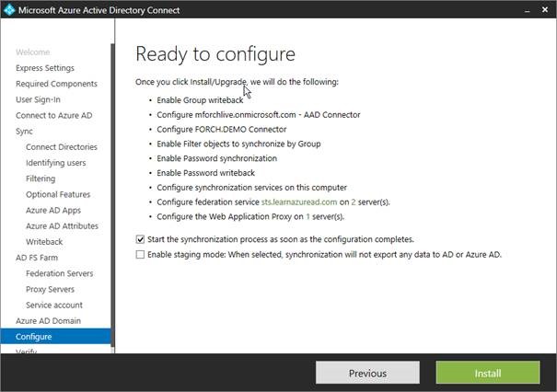Viewport: 557px width, 392px height.
Task: Toggle the start synchronization process checkbox
Action: click(x=140, y=239)
